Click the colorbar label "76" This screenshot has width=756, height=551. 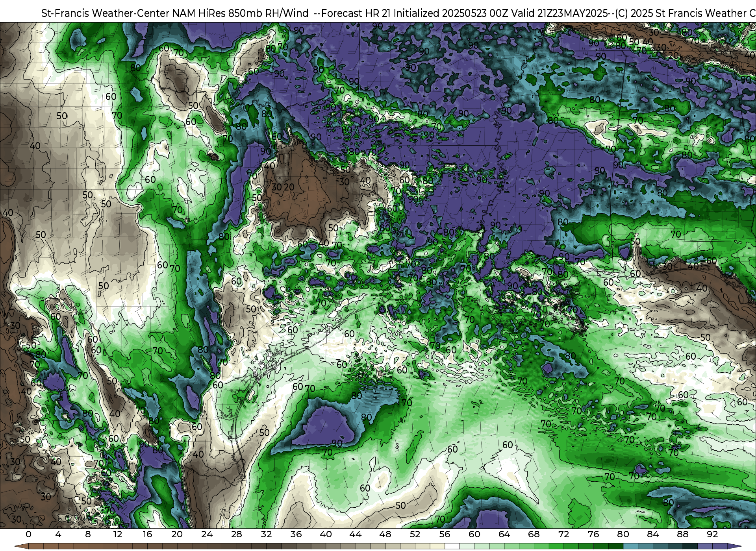pyautogui.click(x=593, y=534)
